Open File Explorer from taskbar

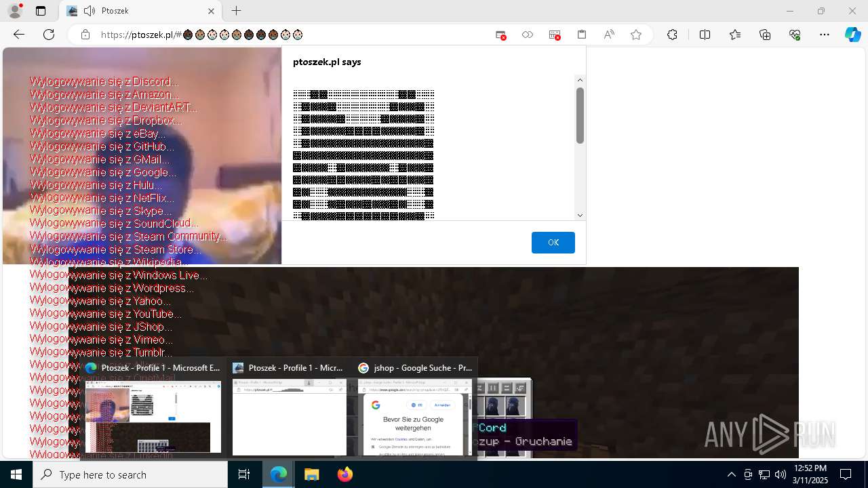pos(311,474)
